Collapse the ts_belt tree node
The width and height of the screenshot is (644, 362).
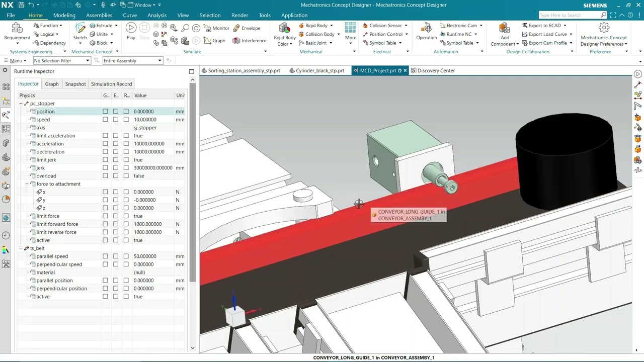(x=21, y=248)
